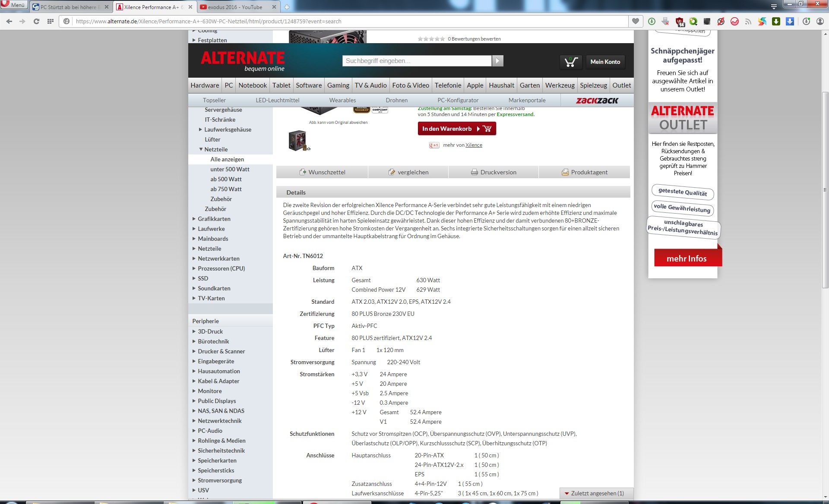829x504 pixels.
Task: Click the search arrow button beside Suchbegriff field
Action: pyautogui.click(x=497, y=61)
